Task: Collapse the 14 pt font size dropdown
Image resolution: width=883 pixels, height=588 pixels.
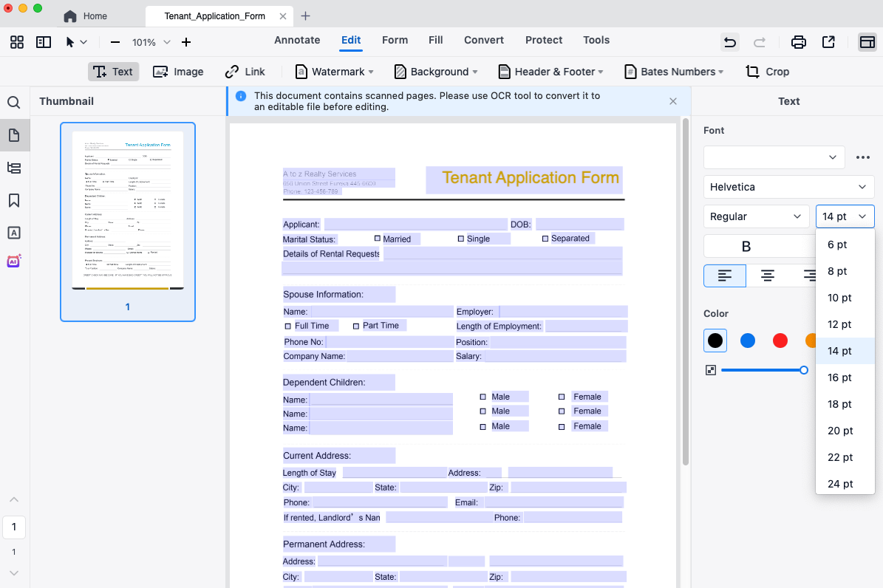Action: coord(845,216)
